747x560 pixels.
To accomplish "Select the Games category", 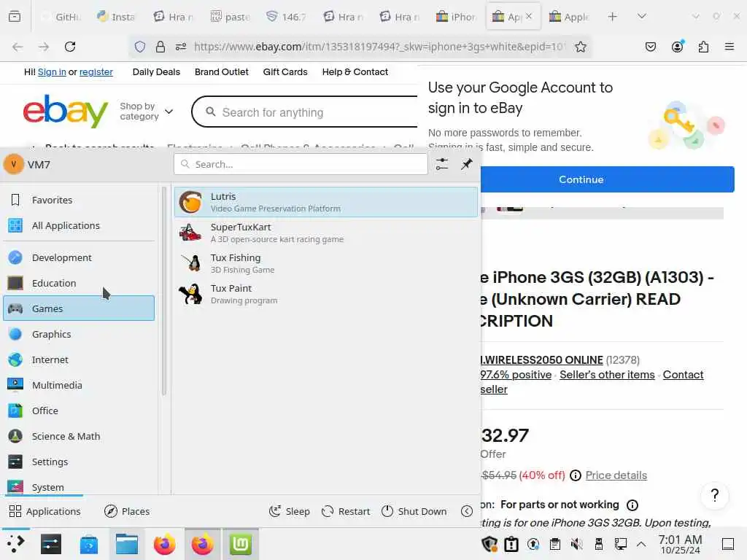I will coord(79,308).
